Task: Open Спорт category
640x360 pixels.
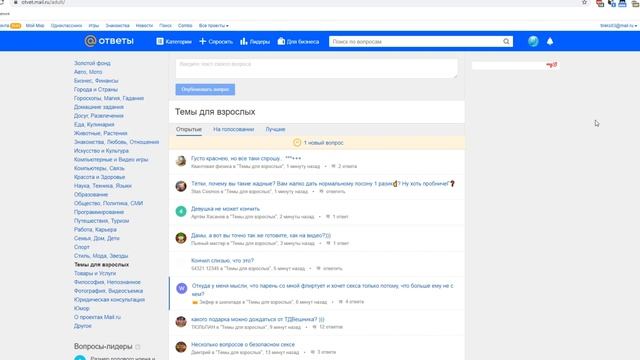Action: click(x=82, y=247)
